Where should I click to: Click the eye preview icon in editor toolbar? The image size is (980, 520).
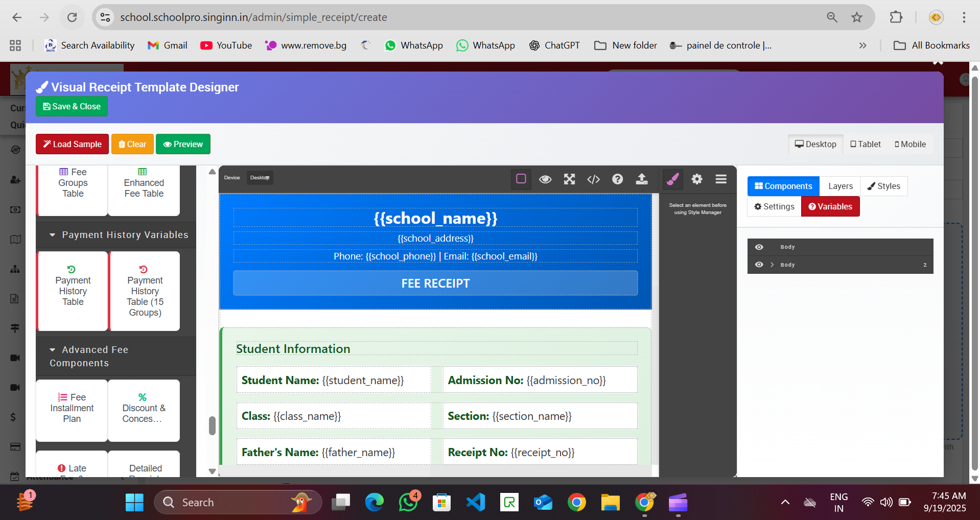545,179
